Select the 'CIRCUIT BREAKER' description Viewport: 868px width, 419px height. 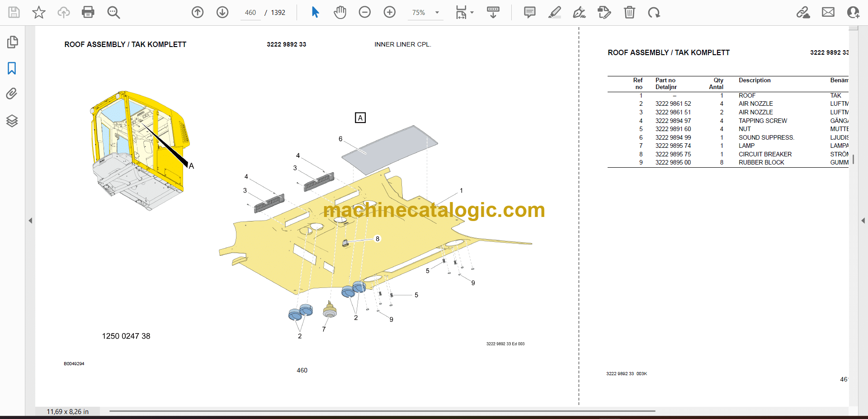[x=765, y=154]
